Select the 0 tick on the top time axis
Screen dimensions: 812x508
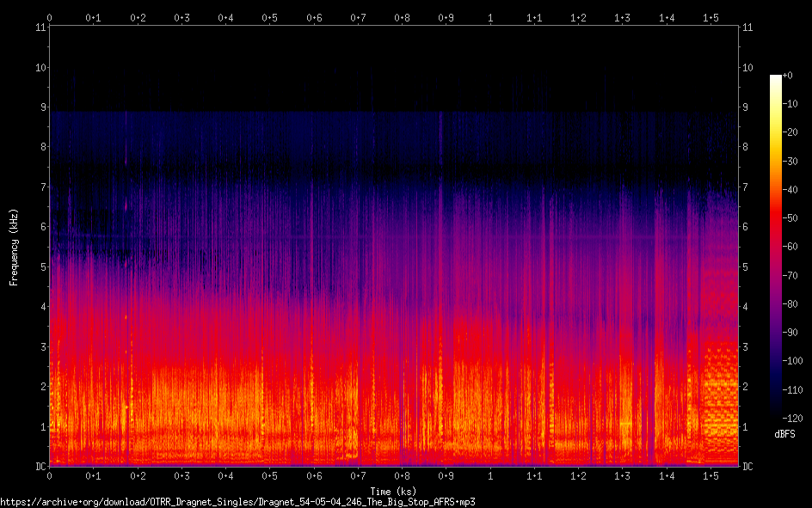point(49,17)
